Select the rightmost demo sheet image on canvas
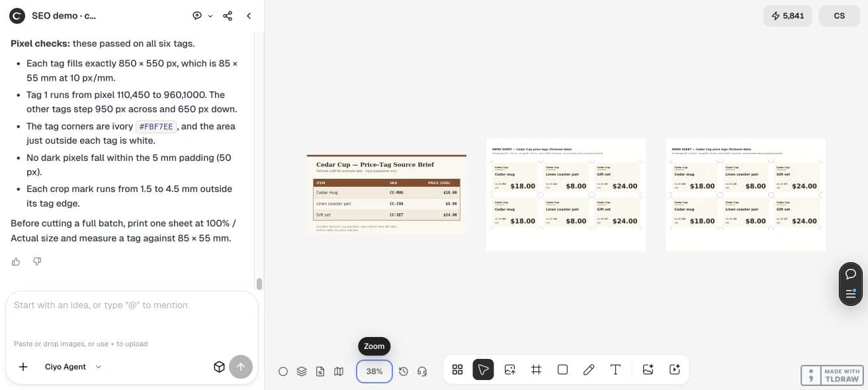 click(746, 195)
